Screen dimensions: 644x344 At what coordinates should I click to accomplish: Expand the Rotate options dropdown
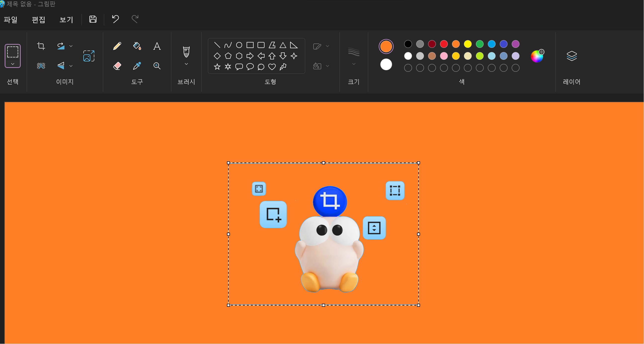point(71,46)
